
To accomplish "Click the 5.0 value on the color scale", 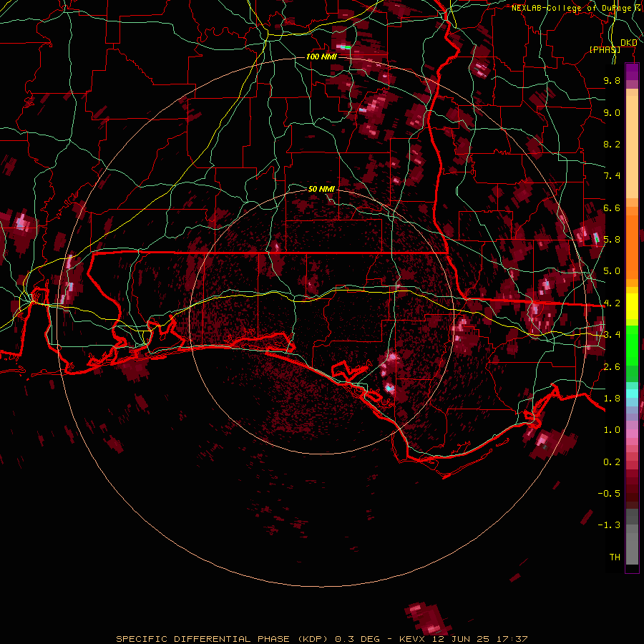I will coord(612,271).
